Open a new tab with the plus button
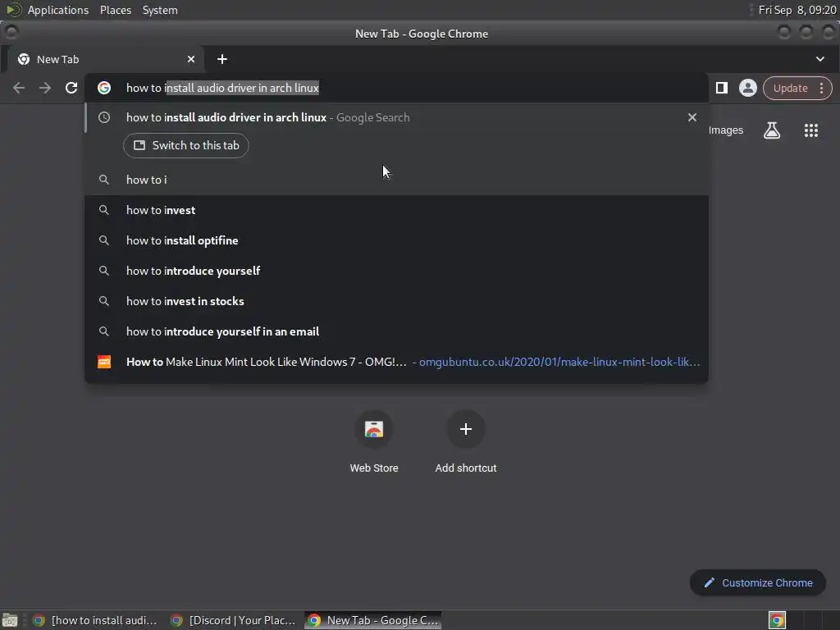840x630 pixels. 222,59
